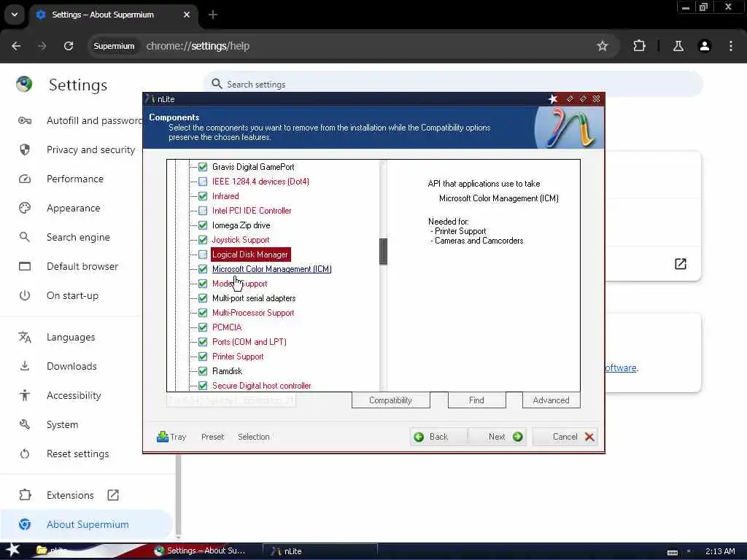Uncheck the Infrared component
Screen dimensions: 747x560
click(203, 196)
